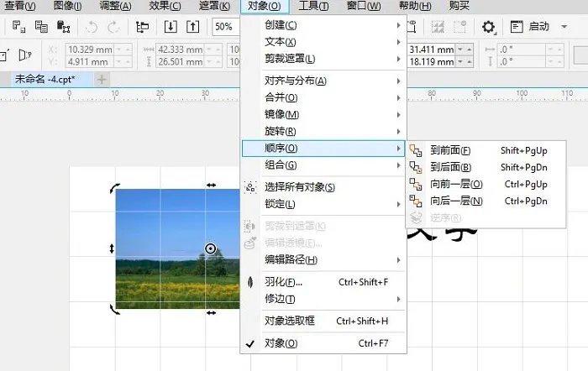Click the left-side skew handle of image
The image size is (588, 371).
pos(112,248)
